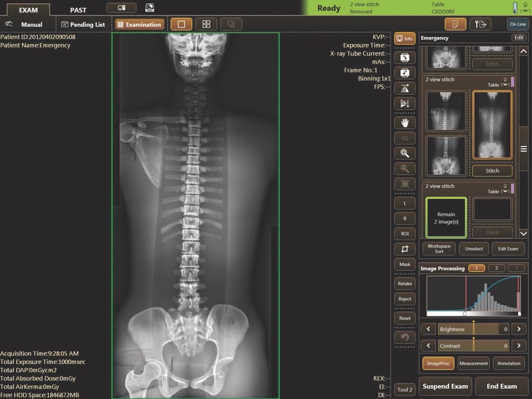The height and width of the screenshot is (399, 532).
Task: Switch to the PAST tab
Action: pyautogui.click(x=78, y=10)
